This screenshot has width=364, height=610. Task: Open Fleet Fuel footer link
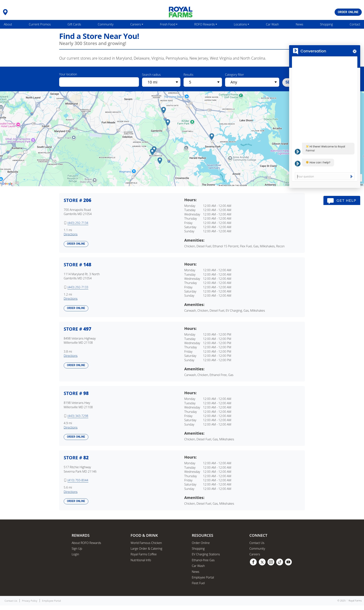(198, 583)
